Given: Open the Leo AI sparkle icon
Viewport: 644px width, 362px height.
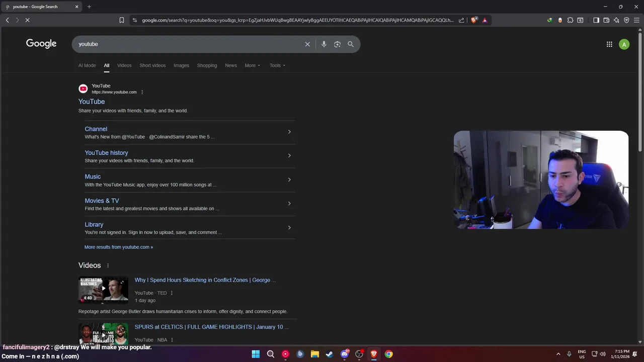Looking at the screenshot, I should 616,20.
